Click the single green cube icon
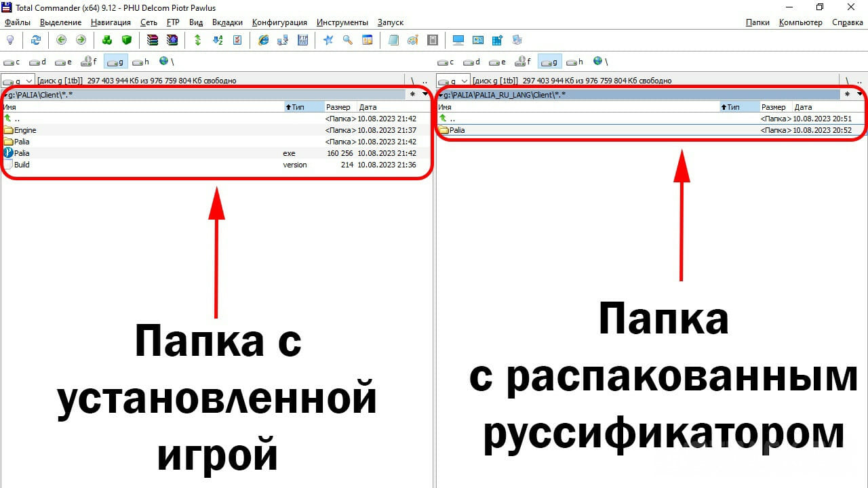The height and width of the screenshot is (488, 868). tap(126, 40)
